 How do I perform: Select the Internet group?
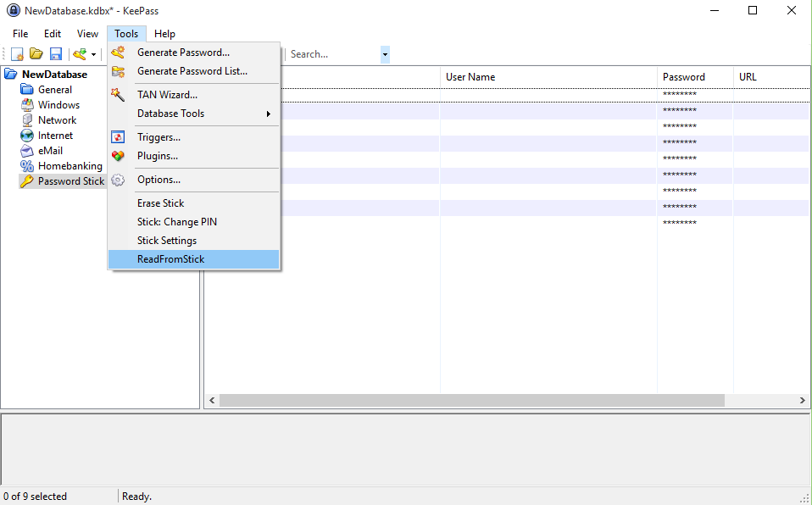pos(55,136)
